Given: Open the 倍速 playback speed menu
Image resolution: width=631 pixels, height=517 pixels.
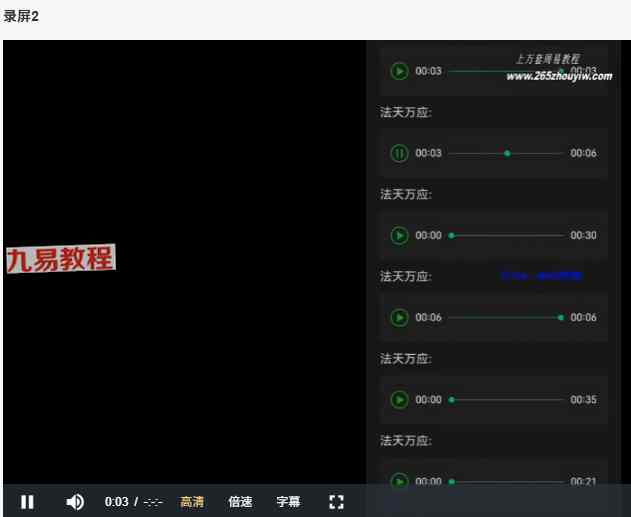Looking at the screenshot, I should (x=240, y=502).
